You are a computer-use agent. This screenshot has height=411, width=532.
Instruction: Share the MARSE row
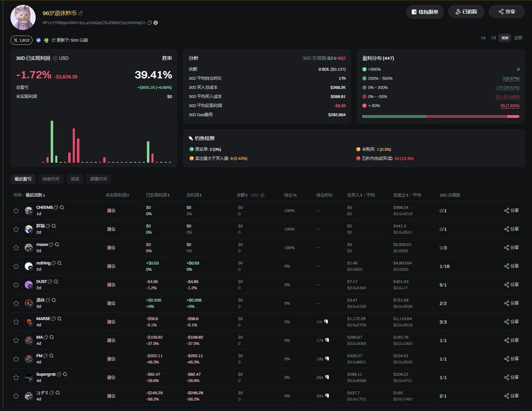point(511,322)
